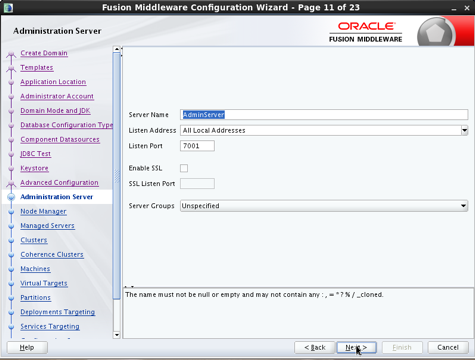Jump to Administrator Account step

coord(57,96)
